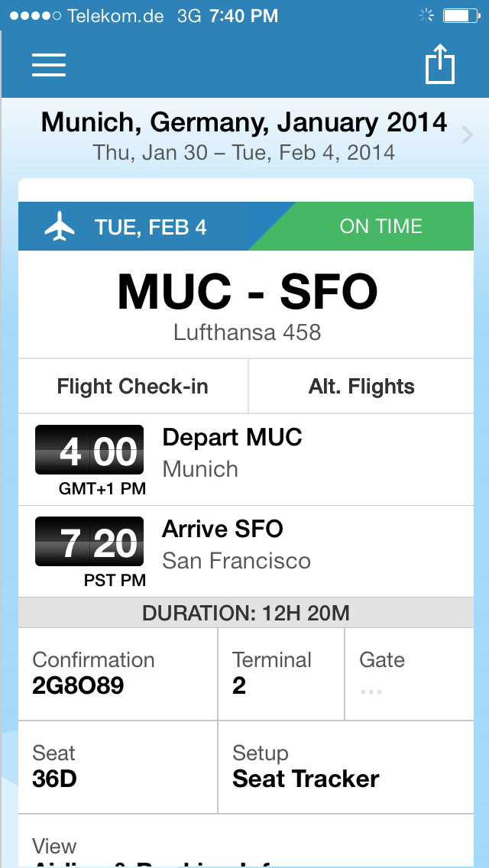The width and height of the screenshot is (489, 868).
Task: Open Flight Check-in
Action: pos(133,387)
